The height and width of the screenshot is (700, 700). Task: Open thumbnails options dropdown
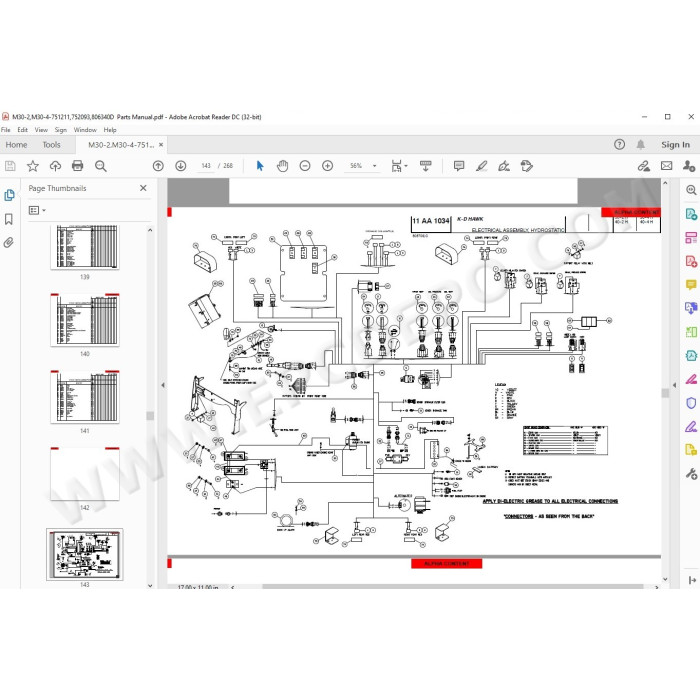pos(37,210)
